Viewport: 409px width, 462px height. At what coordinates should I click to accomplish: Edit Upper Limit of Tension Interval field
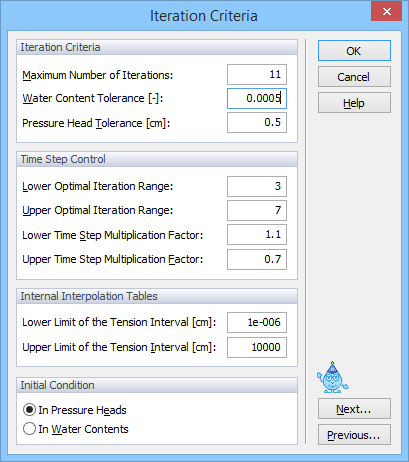pyautogui.click(x=257, y=347)
